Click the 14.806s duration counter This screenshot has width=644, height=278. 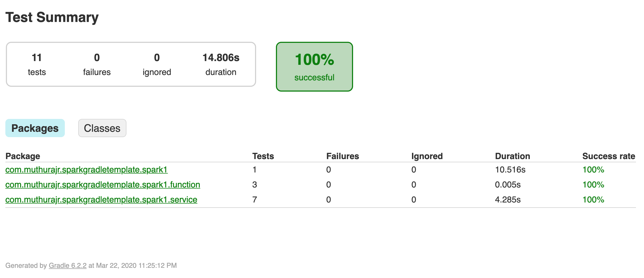point(220,64)
